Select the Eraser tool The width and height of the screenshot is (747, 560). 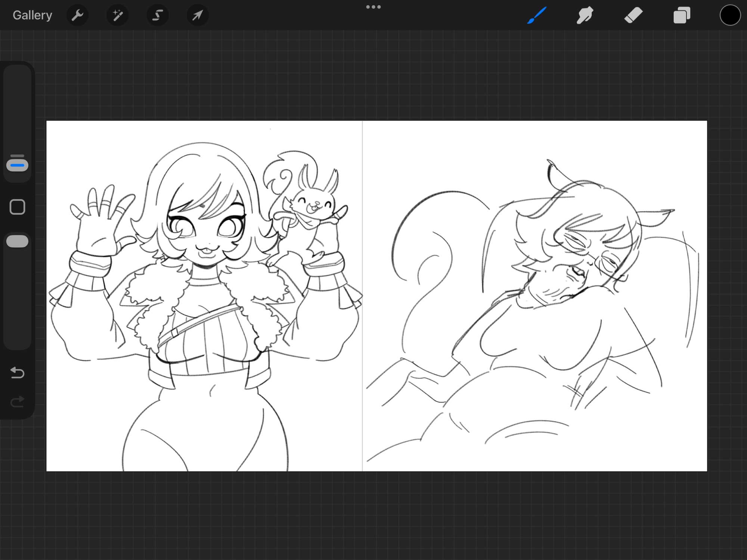(x=633, y=15)
